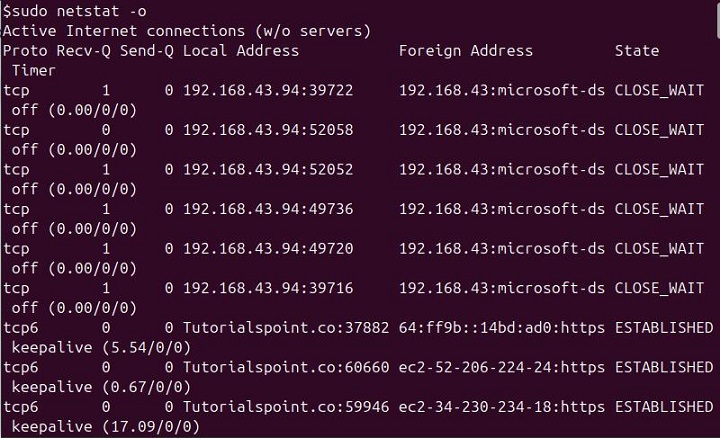
Task: Click the State column header
Action: tap(637, 51)
